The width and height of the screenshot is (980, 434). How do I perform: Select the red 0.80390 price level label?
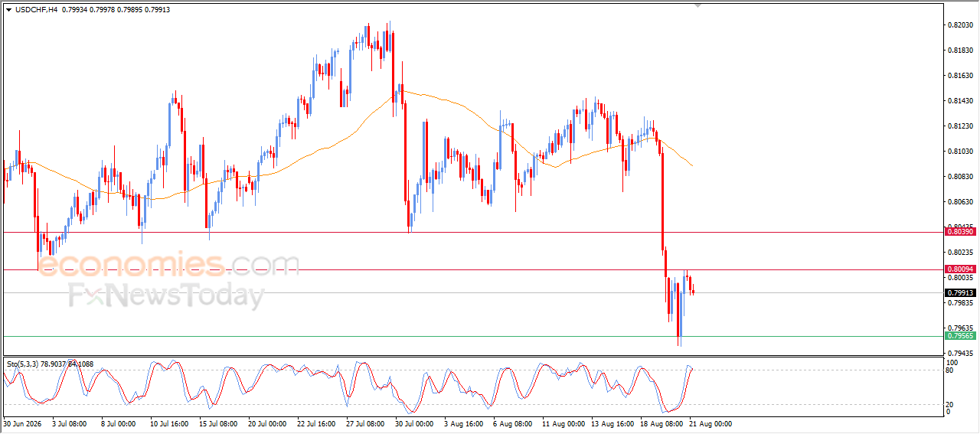(960, 231)
